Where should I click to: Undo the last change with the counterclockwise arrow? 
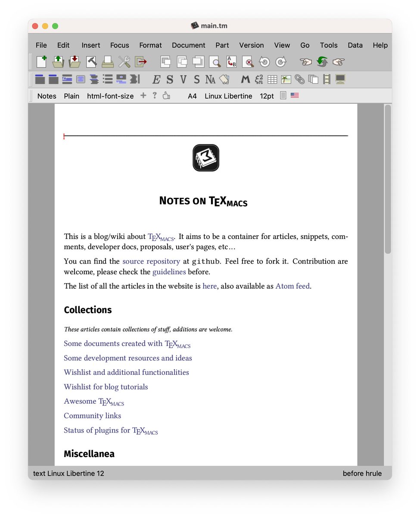coord(264,62)
